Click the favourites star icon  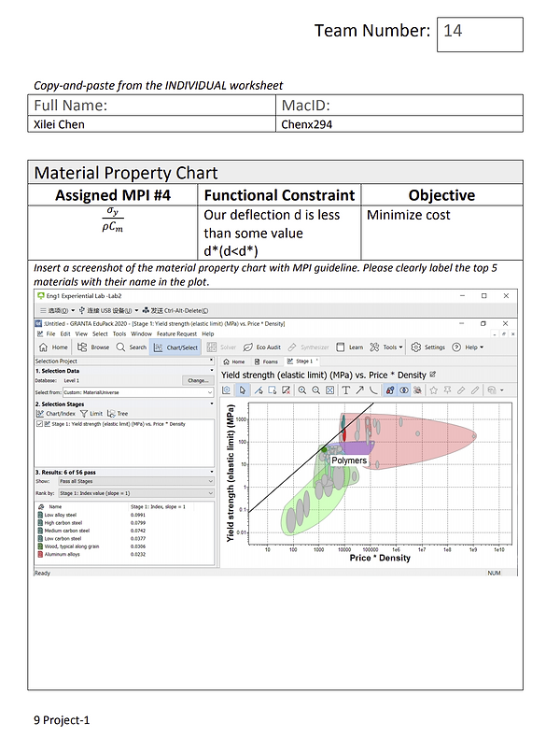coord(434,390)
